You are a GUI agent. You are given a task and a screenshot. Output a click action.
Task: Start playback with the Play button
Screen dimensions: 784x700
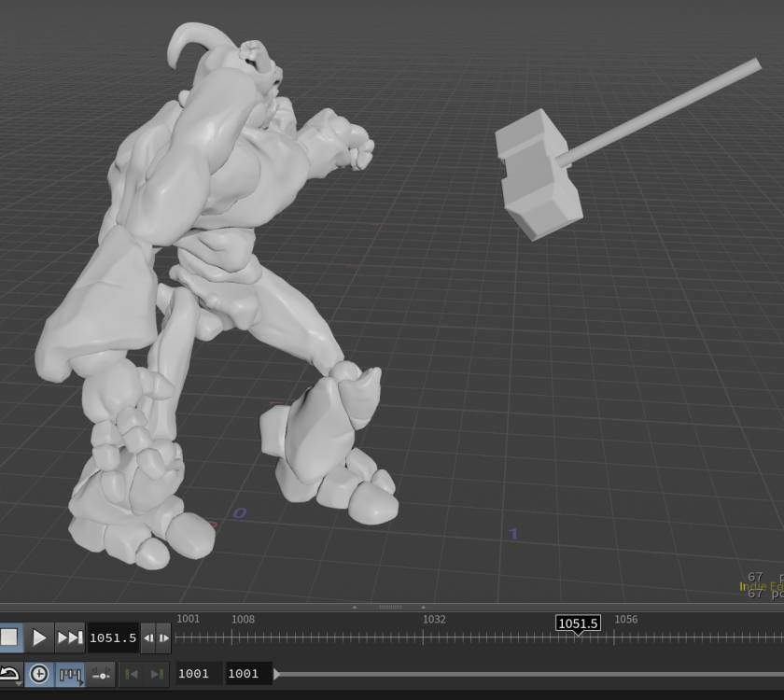click(39, 637)
